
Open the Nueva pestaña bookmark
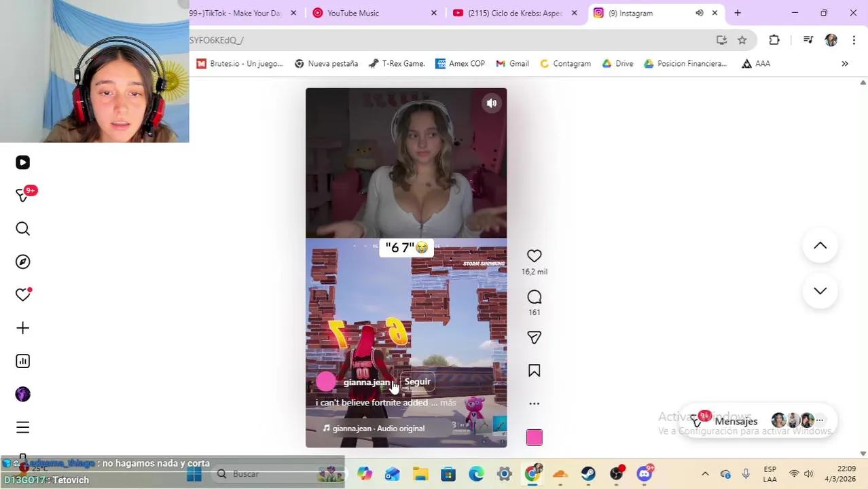pos(327,63)
